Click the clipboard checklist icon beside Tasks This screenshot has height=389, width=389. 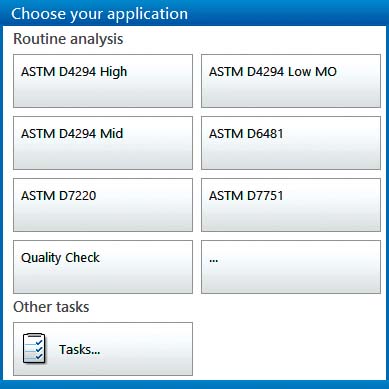[x=34, y=349]
